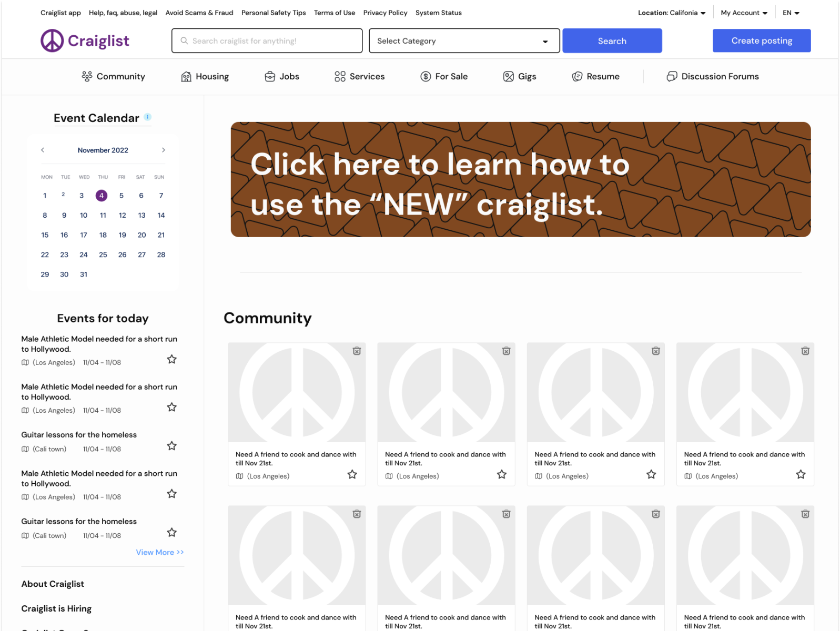Open the Community section tab

click(x=113, y=76)
